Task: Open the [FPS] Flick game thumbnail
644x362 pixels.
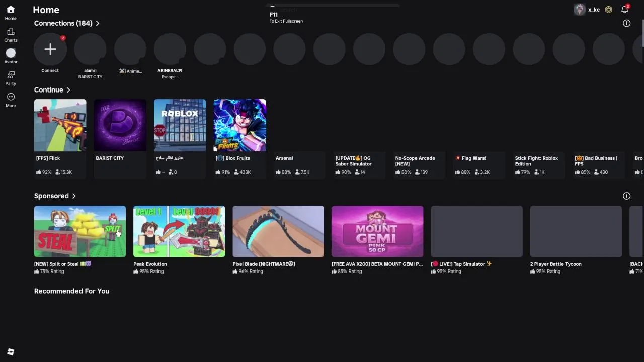Action: coord(60,125)
